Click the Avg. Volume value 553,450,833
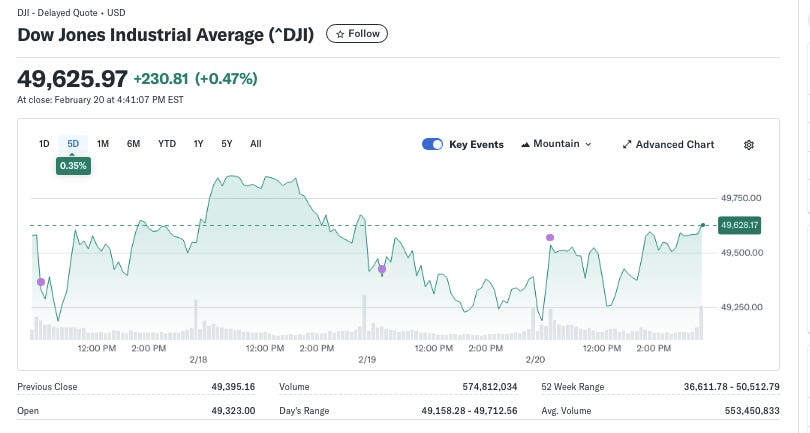This screenshot has width=810, height=433. pos(752,411)
